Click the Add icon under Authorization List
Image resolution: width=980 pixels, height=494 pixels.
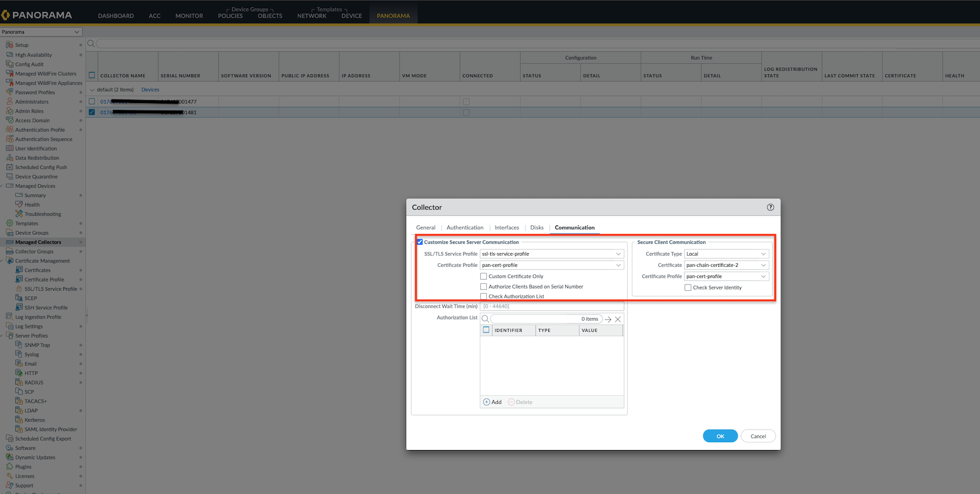(x=486, y=402)
